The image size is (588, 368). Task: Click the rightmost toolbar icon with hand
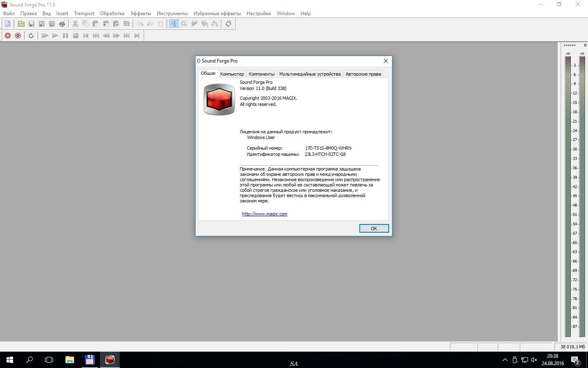point(228,24)
